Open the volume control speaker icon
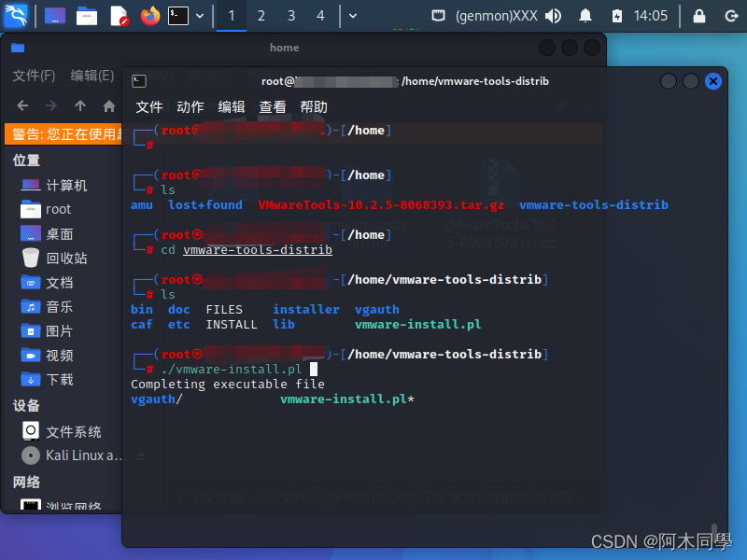This screenshot has width=747, height=560. pos(553,16)
